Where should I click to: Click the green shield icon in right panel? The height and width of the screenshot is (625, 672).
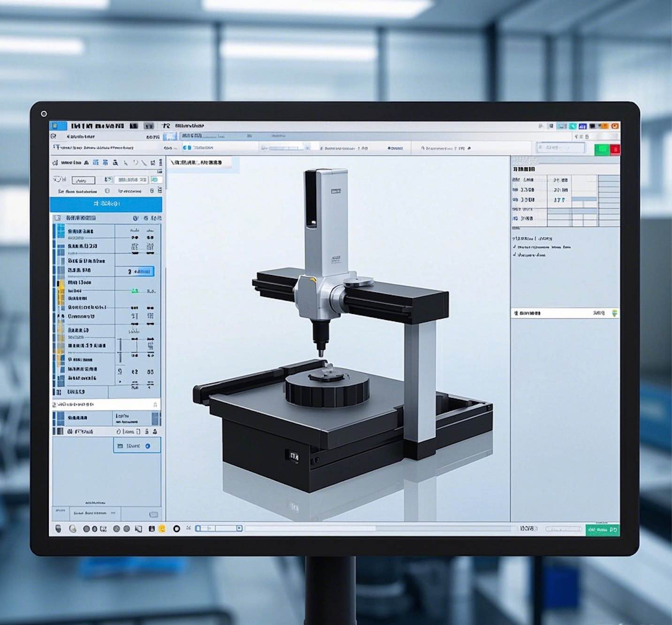[614, 313]
